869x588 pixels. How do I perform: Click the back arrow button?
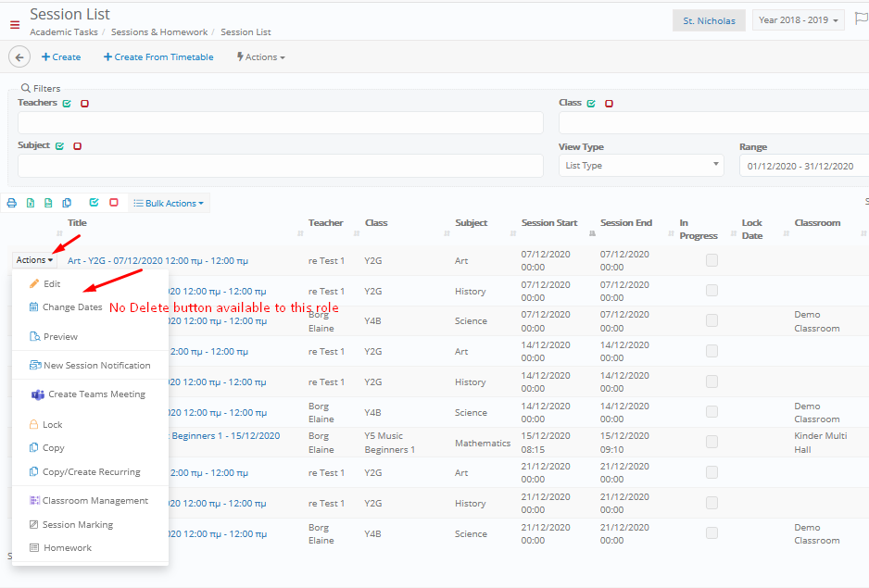[19, 57]
